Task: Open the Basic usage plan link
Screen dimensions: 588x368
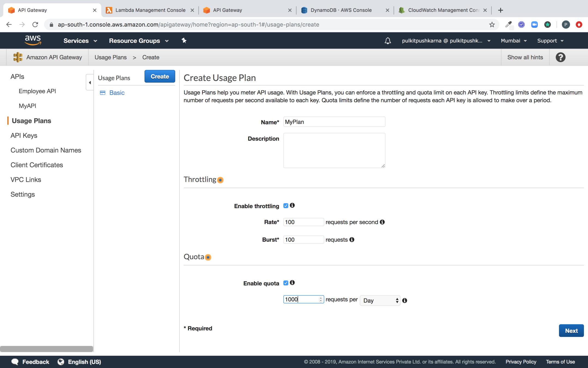Action: pyautogui.click(x=117, y=93)
